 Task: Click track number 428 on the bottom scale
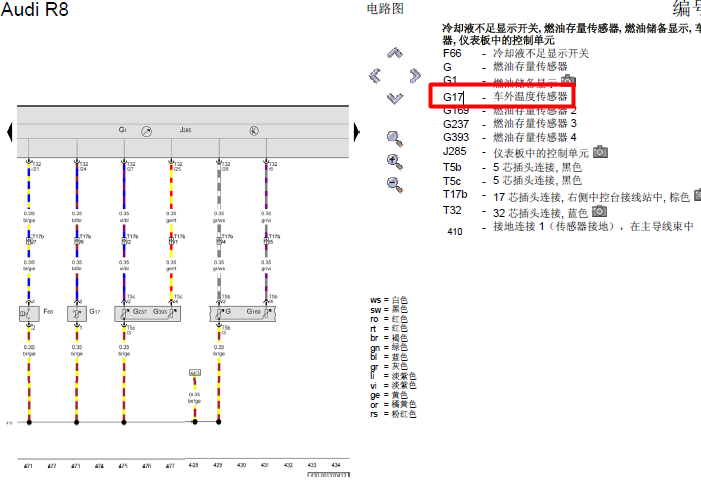tap(194, 465)
